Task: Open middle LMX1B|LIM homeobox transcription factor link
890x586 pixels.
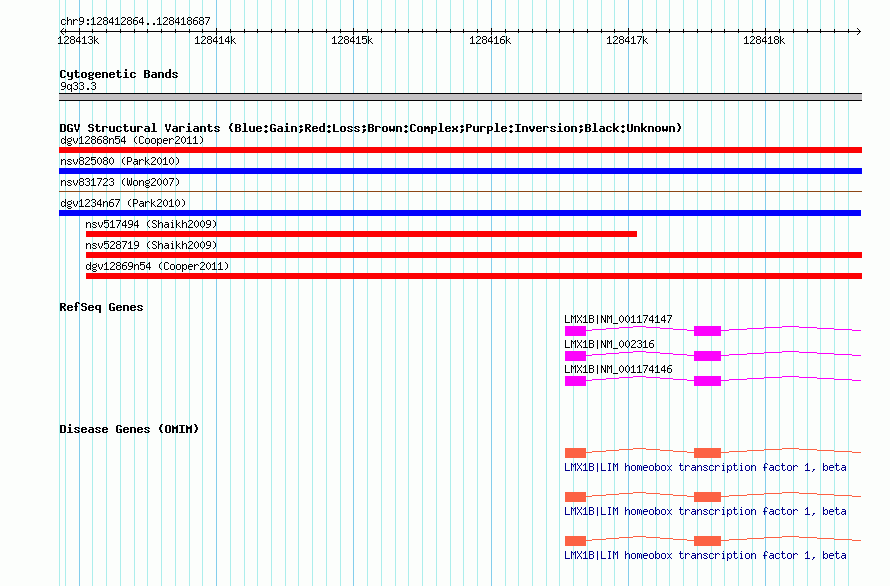Action: tap(705, 512)
